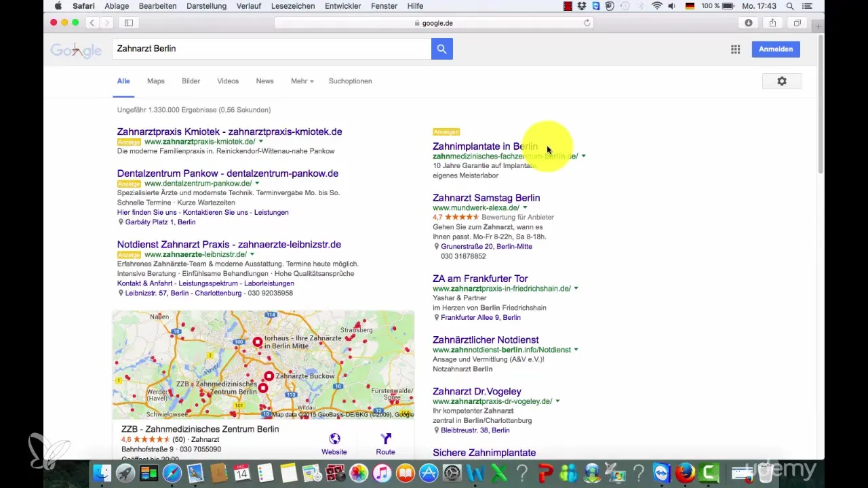Open iTunes from the Dock

pyautogui.click(x=382, y=473)
